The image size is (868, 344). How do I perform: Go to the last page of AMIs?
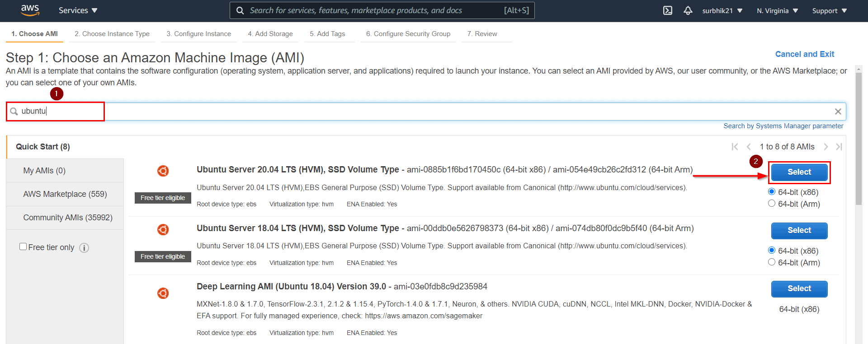click(839, 147)
